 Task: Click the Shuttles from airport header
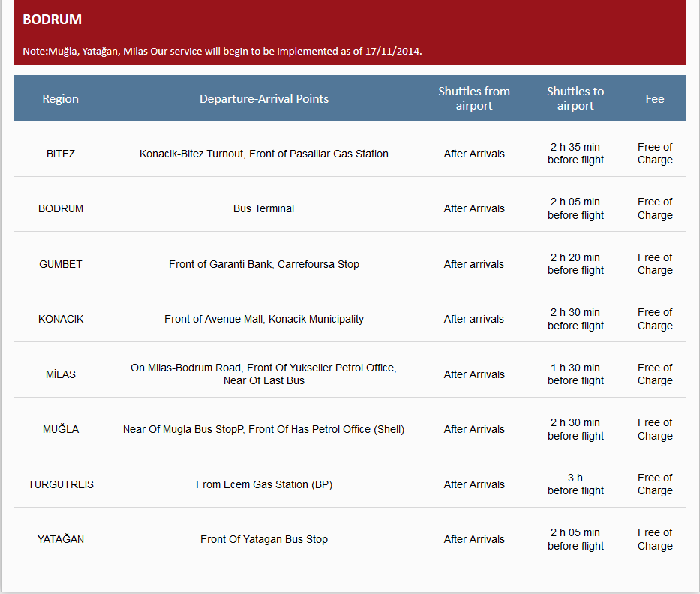pyautogui.click(x=474, y=98)
